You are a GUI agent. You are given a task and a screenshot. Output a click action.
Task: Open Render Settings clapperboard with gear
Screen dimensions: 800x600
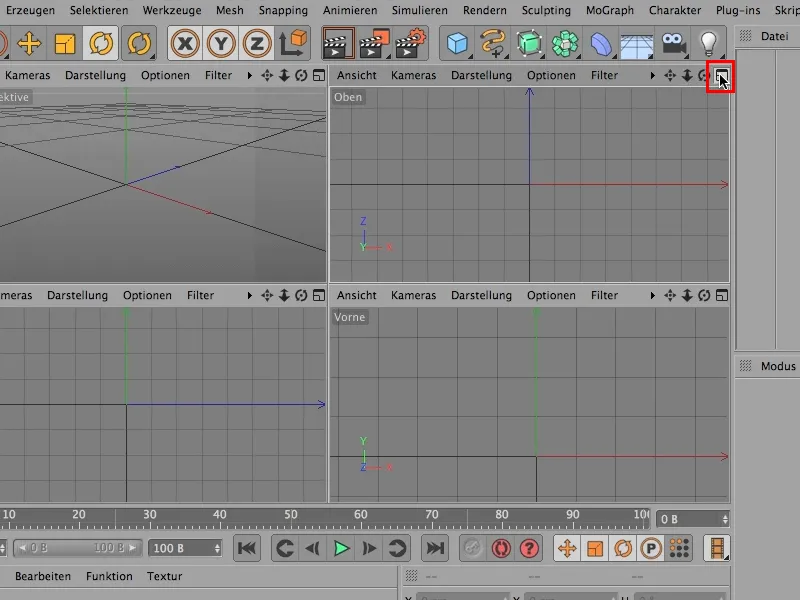(x=411, y=43)
